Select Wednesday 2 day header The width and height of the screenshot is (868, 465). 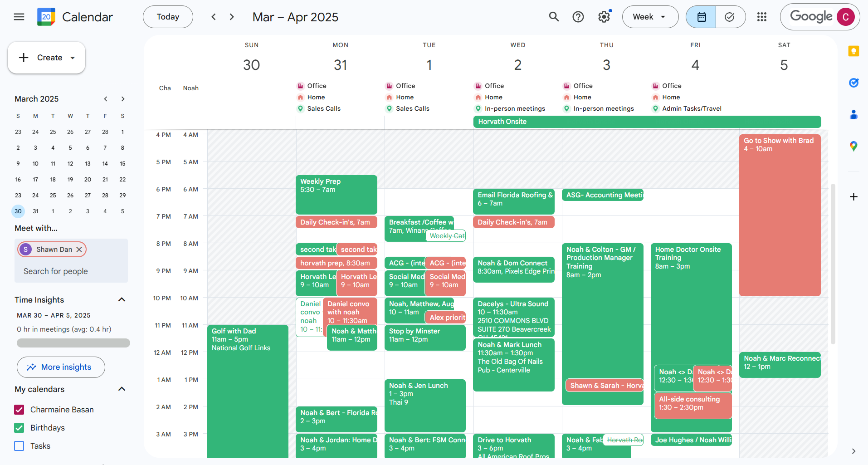[x=518, y=65]
